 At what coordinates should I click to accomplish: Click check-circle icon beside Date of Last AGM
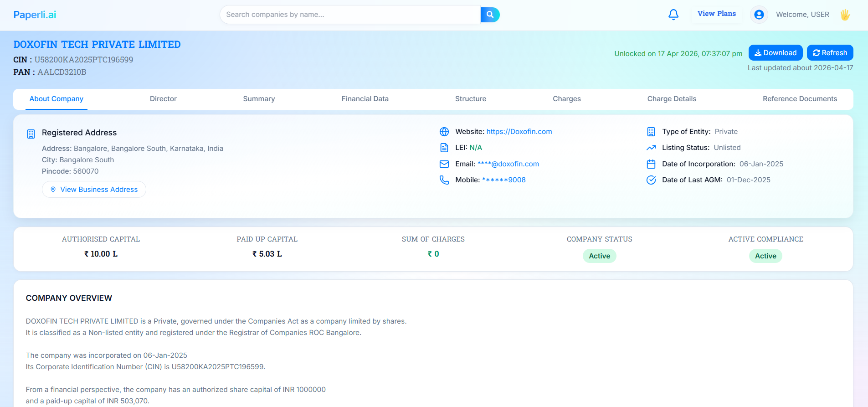pyautogui.click(x=651, y=180)
